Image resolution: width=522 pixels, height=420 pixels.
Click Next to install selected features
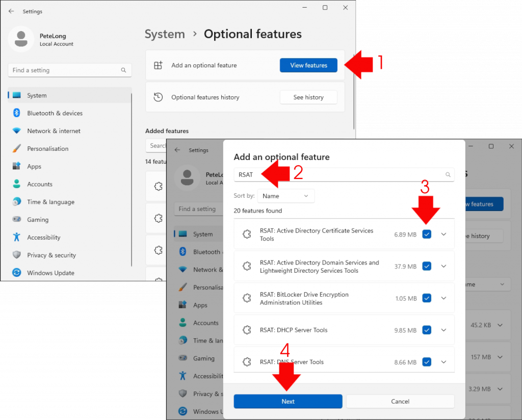(288, 401)
